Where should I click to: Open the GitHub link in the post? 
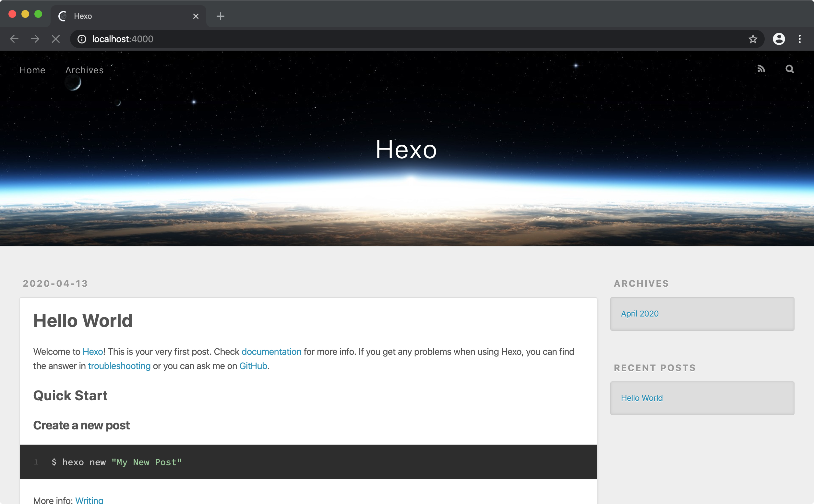tap(253, 366)
